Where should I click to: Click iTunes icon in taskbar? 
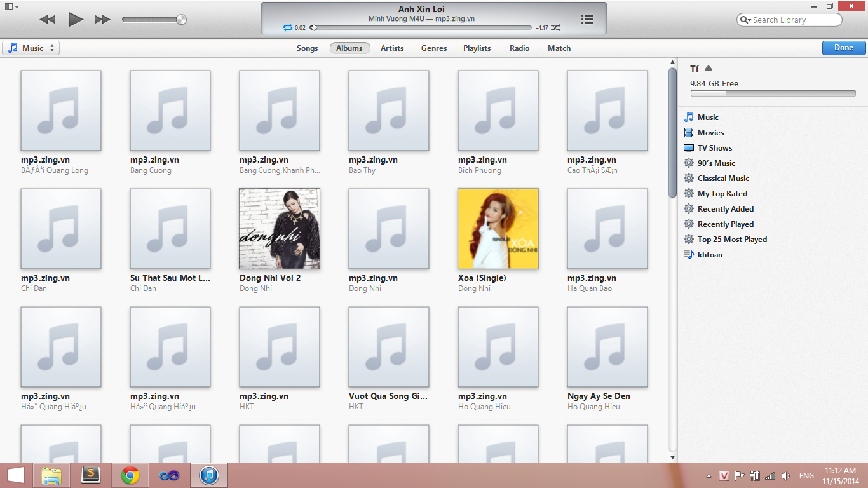(x=209, y=475)
